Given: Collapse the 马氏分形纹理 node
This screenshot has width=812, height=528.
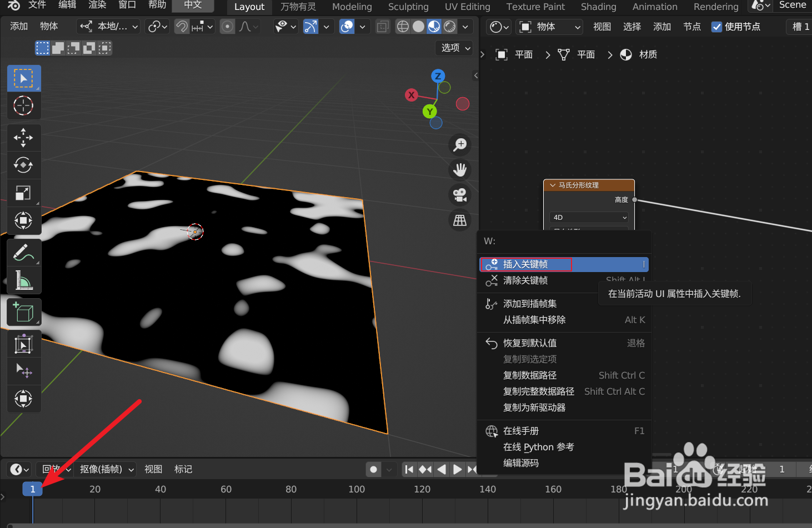Looking at the screenshot, I should pos(553,185).
